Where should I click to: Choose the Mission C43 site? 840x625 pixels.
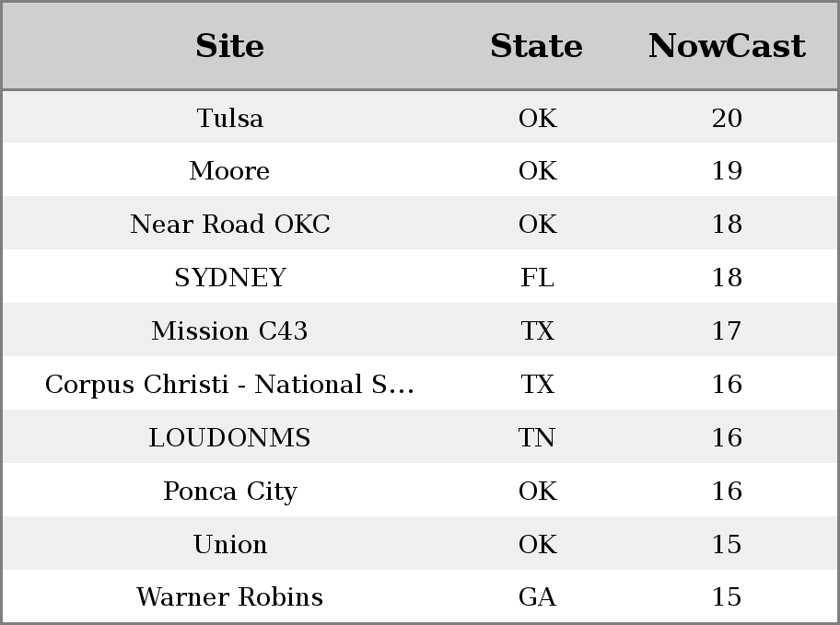230,331
